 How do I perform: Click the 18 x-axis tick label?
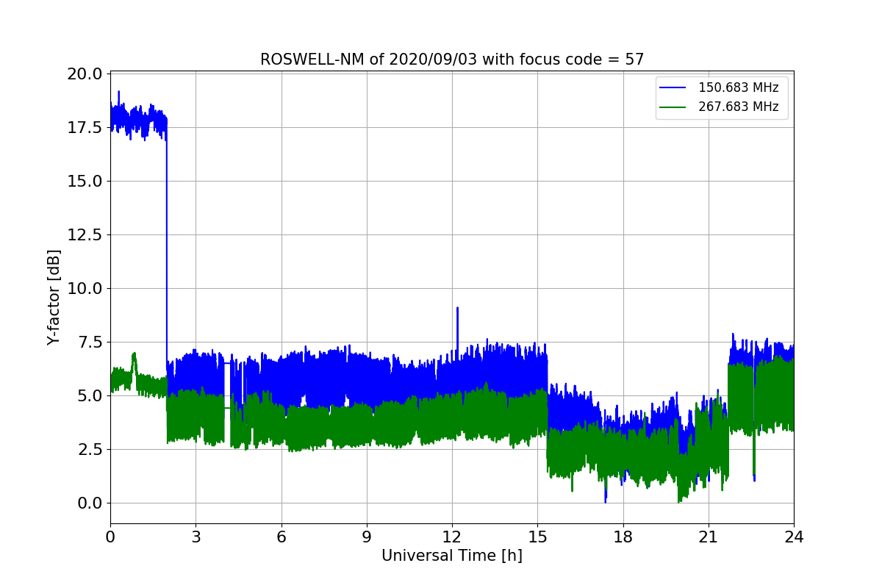pyautogui.click(x=623, y=537)
